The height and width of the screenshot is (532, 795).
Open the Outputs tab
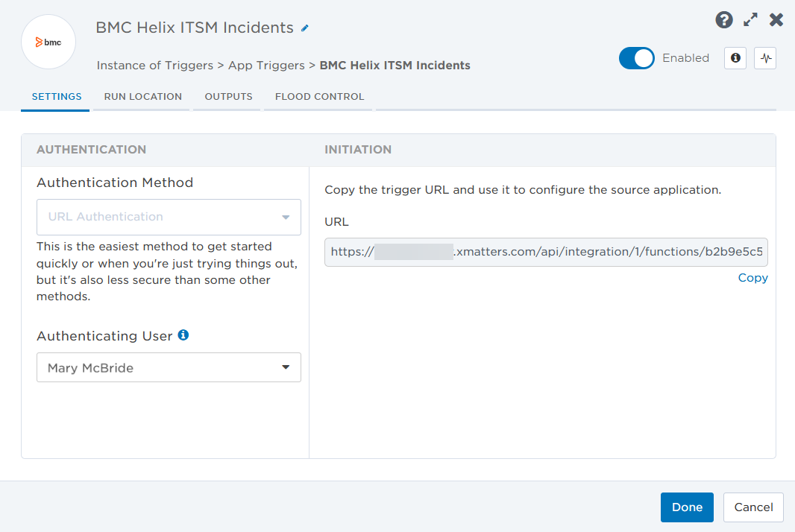click(228, 97)
